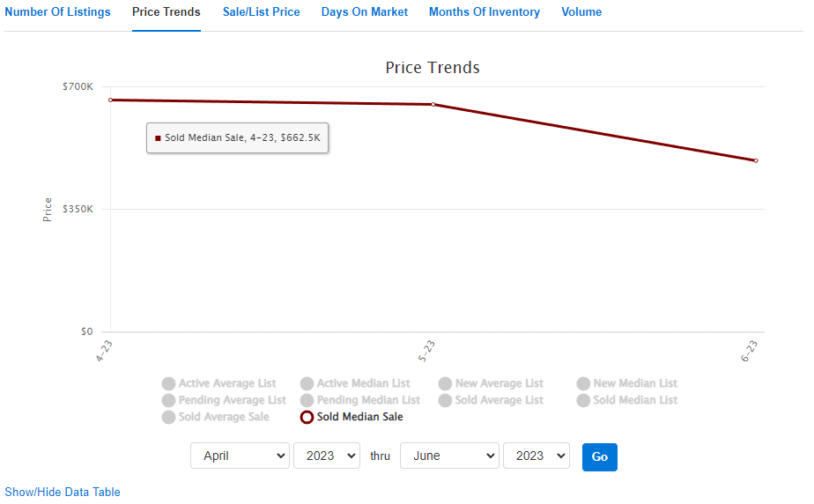The image size is (814, 504).
Task: Hide the Sold Median Sale series
Action: [x=307, y=417]
